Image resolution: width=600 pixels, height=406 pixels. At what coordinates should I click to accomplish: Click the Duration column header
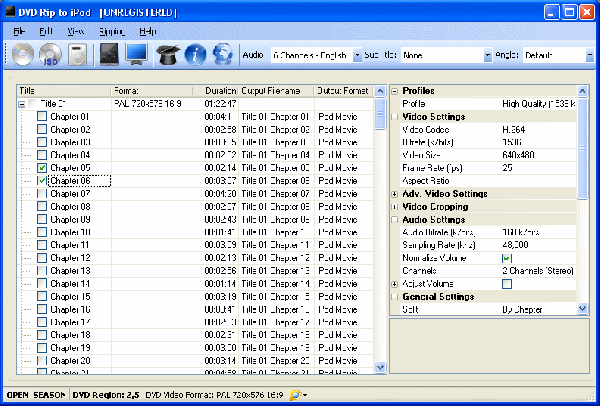220,91
